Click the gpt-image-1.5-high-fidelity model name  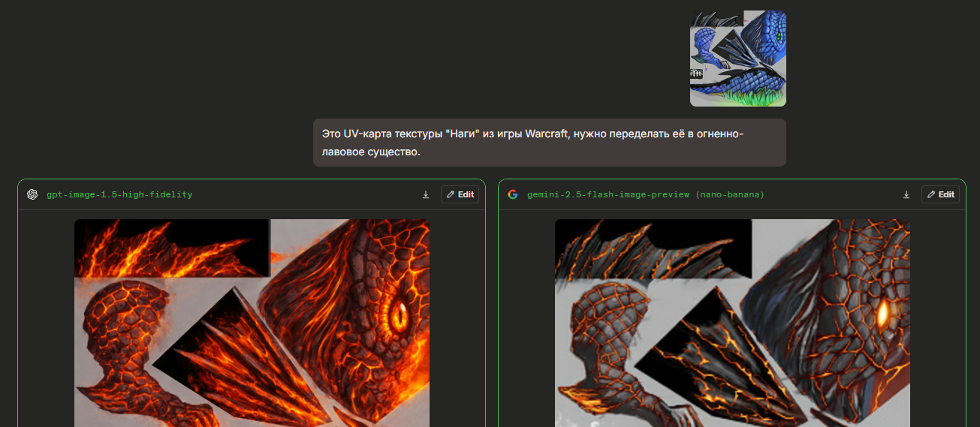tap(119, 194)
